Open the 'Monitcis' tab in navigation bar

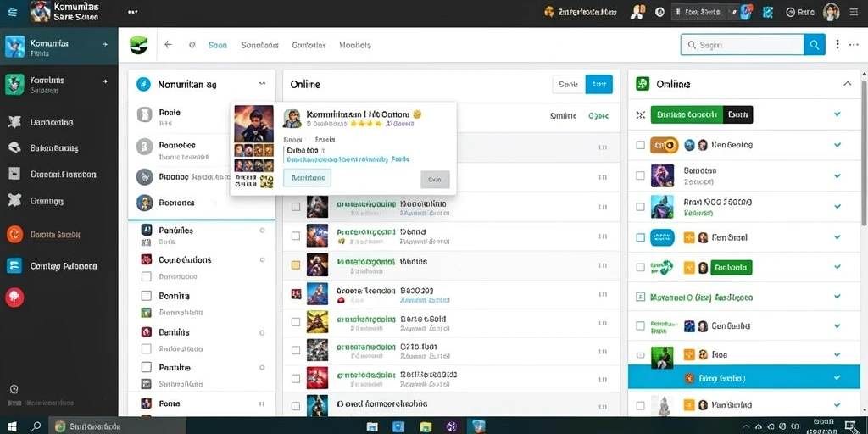pos(355,46)
